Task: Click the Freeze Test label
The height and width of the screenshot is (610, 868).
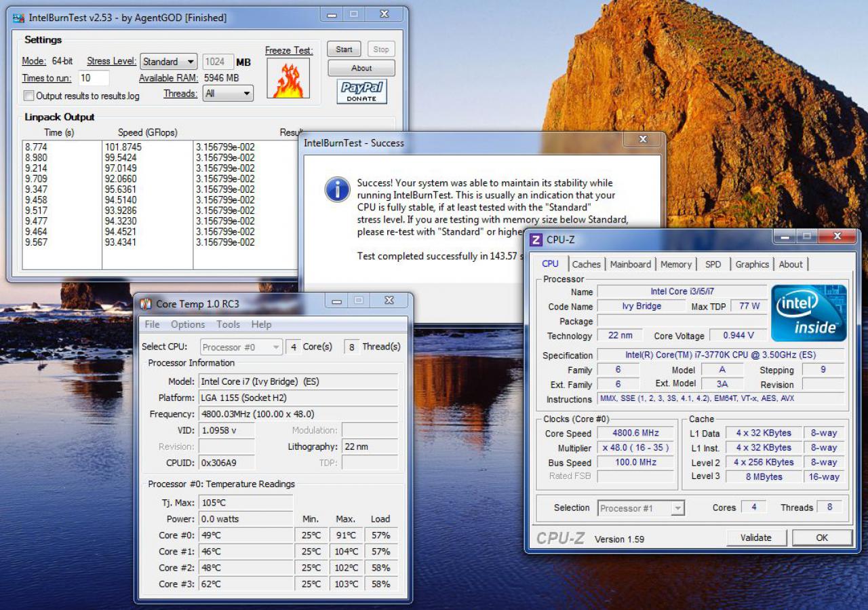Action: pos(288,50)
